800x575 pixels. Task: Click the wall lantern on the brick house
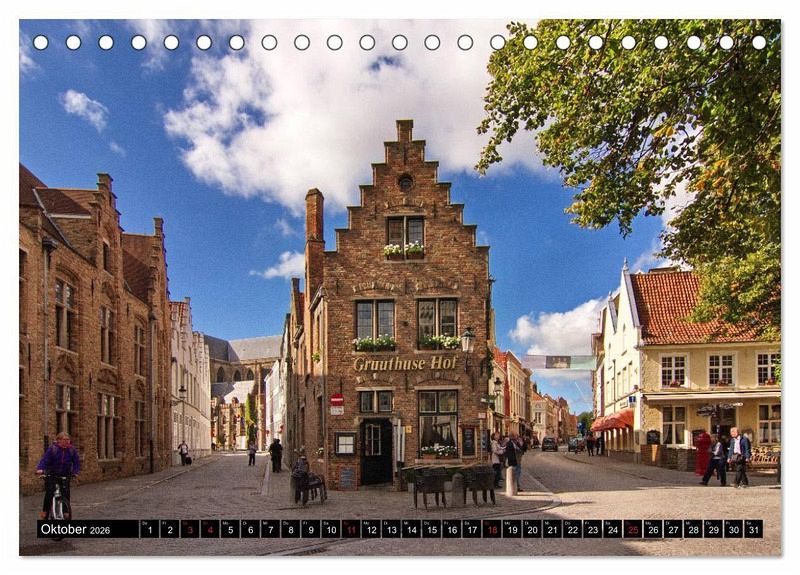pyautogui.click(x=467, y=340)
